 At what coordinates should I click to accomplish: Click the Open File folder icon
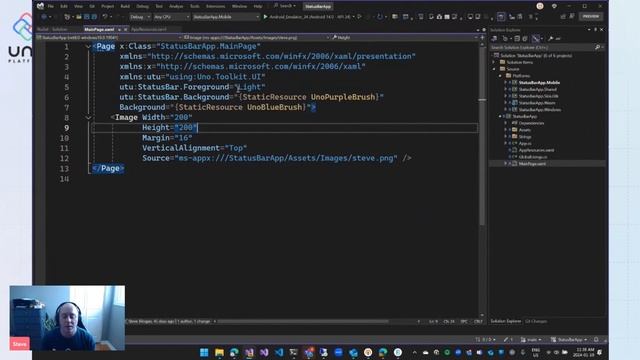(x=79, y=17)
